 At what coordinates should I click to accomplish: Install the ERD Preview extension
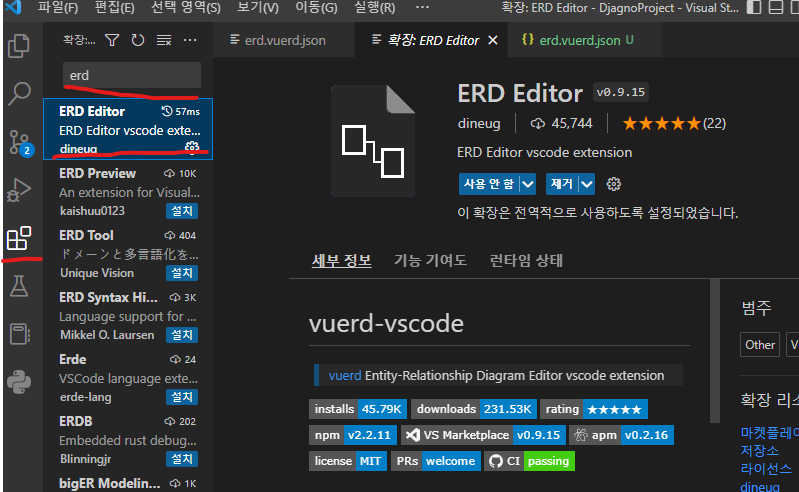[x=182, y=211]
